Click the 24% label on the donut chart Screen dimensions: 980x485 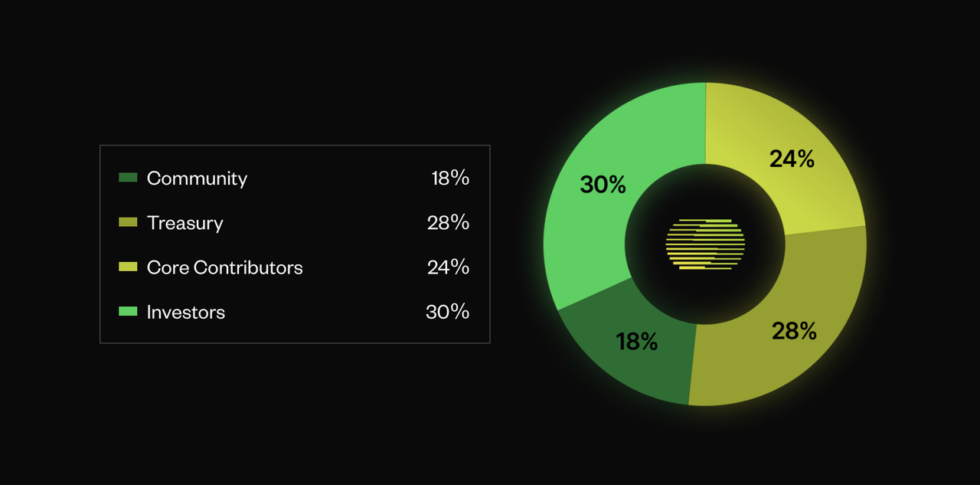coord(792,159)
